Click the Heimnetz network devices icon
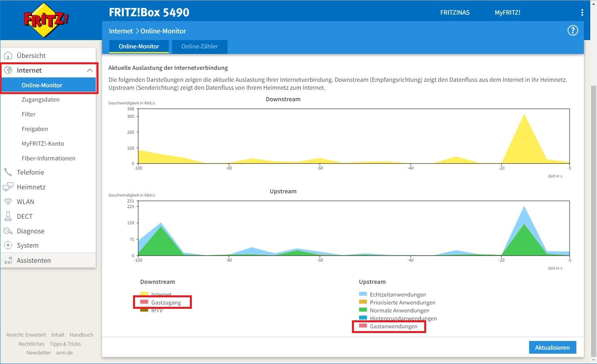Viewport: 597px width, 364px height. (8, 187)
